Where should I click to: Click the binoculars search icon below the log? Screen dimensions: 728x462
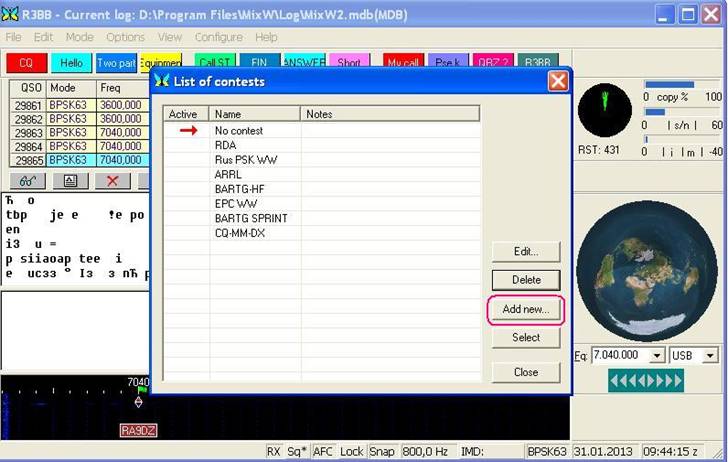(x=28, y=181)
